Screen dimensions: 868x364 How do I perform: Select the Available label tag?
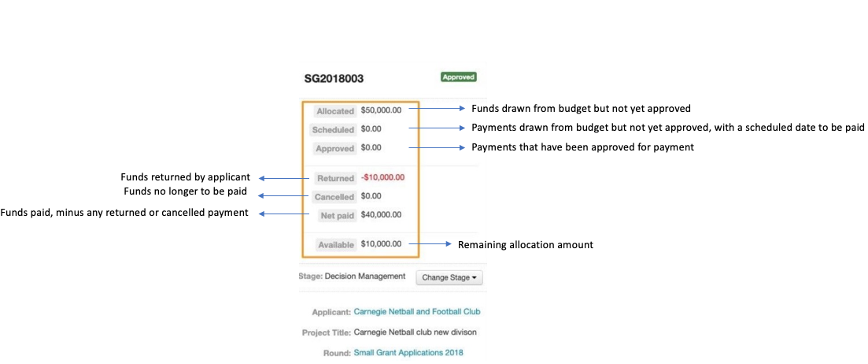point(335,245)
